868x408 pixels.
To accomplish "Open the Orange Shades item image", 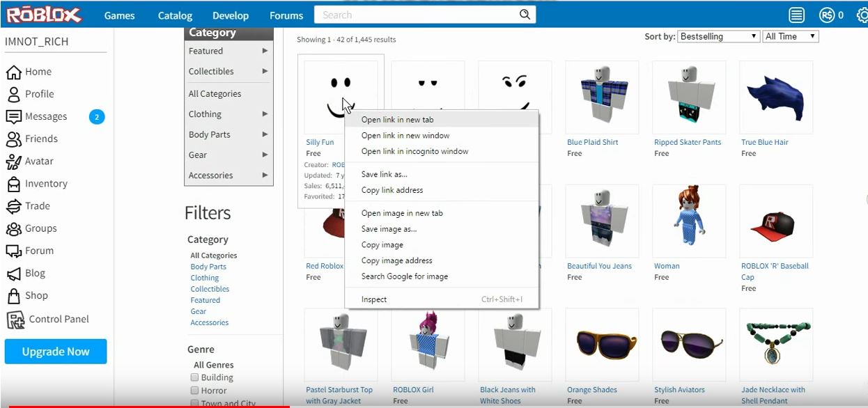I will coord(601,345).
